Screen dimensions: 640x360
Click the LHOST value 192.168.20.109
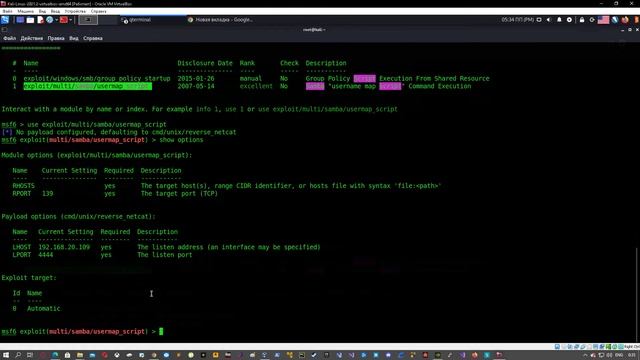point(64,247)
